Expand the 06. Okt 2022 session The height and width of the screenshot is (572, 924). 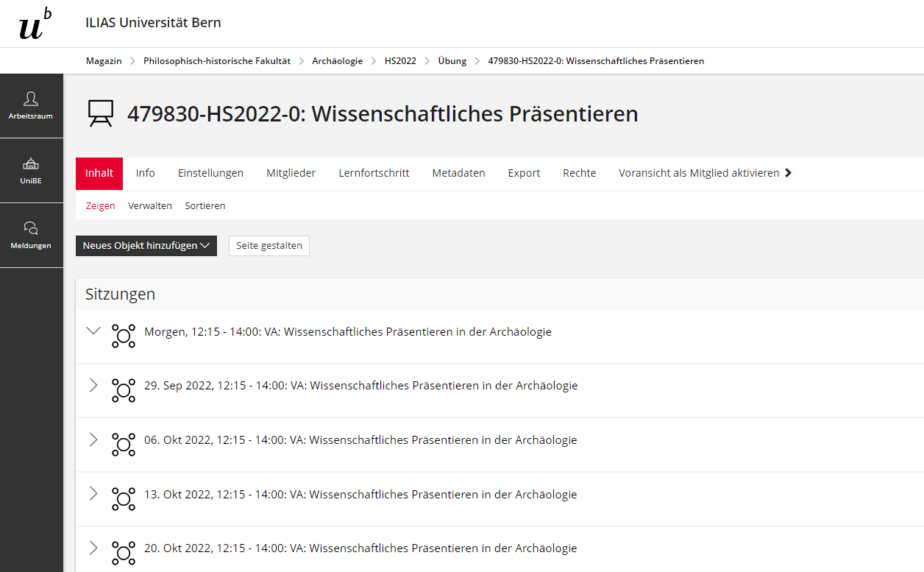[x=93, y=439]
